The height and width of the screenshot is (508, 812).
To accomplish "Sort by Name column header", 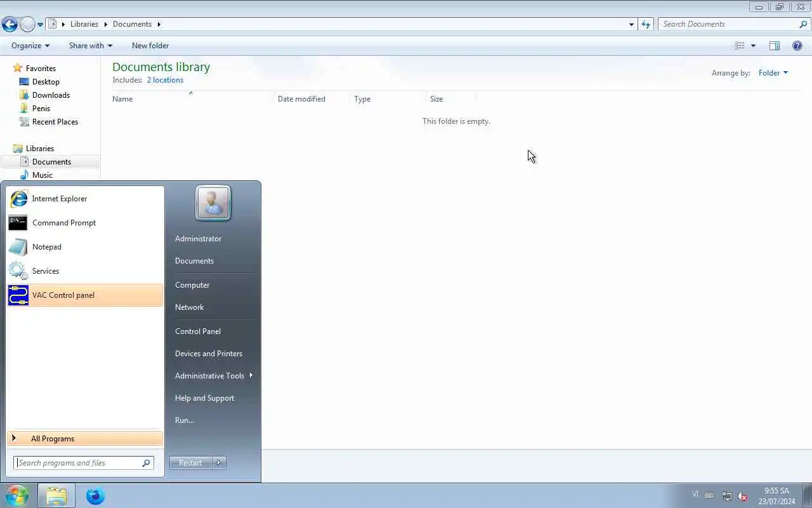I will click(x=192, y=99).
